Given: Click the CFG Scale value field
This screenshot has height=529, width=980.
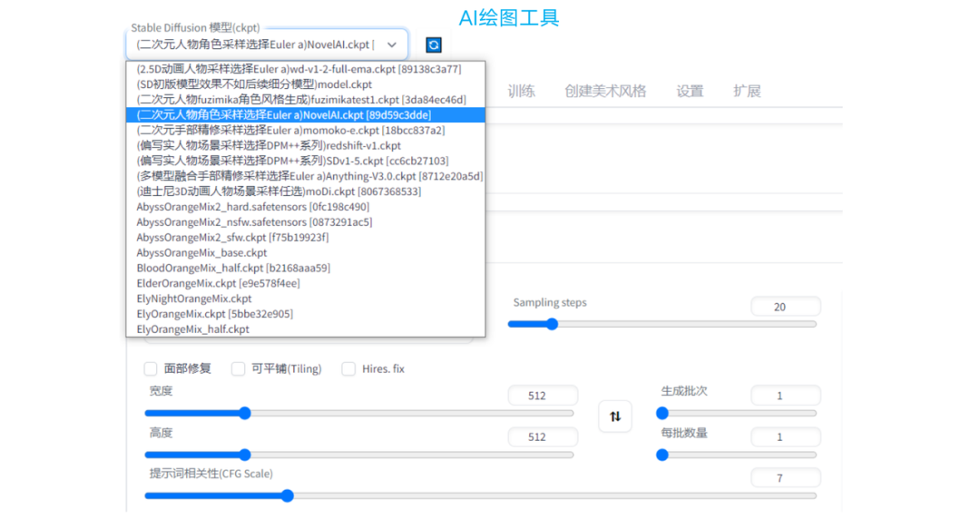Looking at the screenshot, I should [786, 478].
